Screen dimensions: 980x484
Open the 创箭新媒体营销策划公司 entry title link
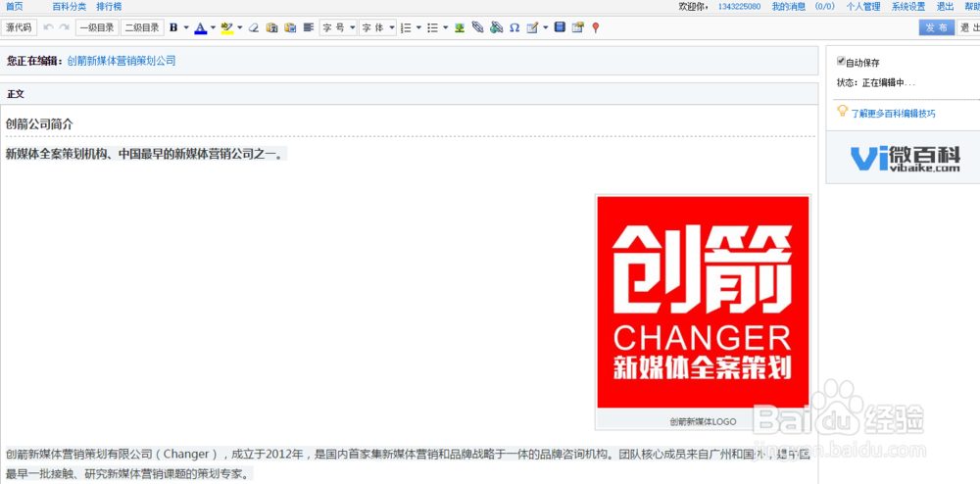tap(122, 61)
